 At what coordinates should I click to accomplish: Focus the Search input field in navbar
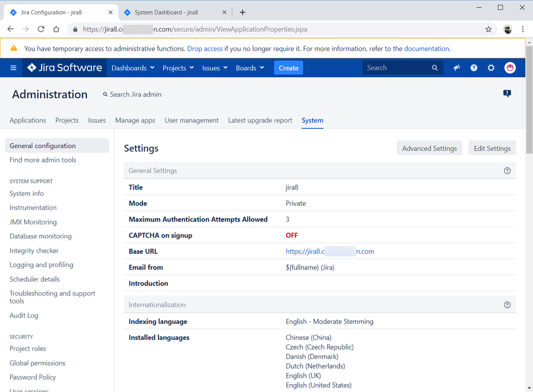click(x=397, y=68)
